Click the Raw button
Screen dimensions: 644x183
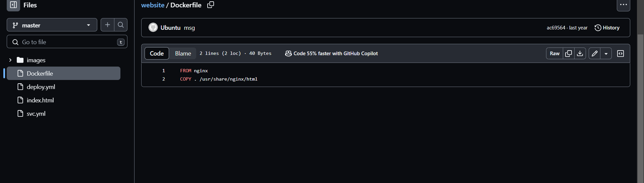tap(554, 54)
